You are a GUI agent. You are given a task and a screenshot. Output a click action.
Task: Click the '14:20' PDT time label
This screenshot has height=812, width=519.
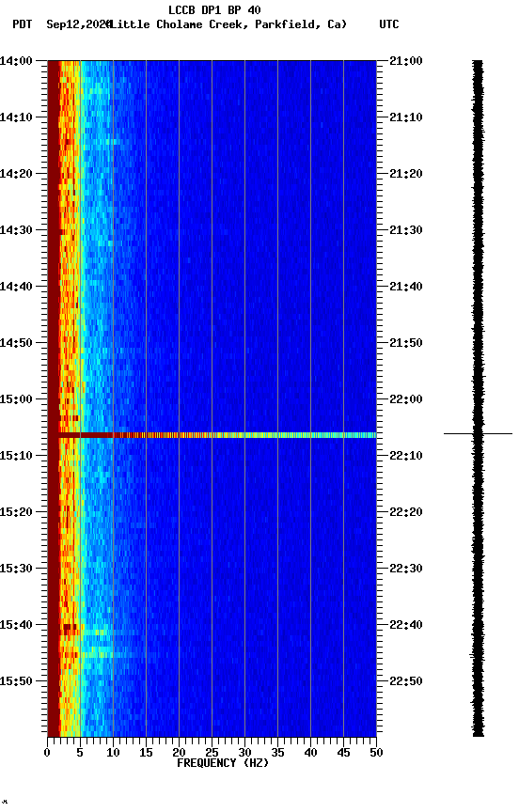click(16, 174)
